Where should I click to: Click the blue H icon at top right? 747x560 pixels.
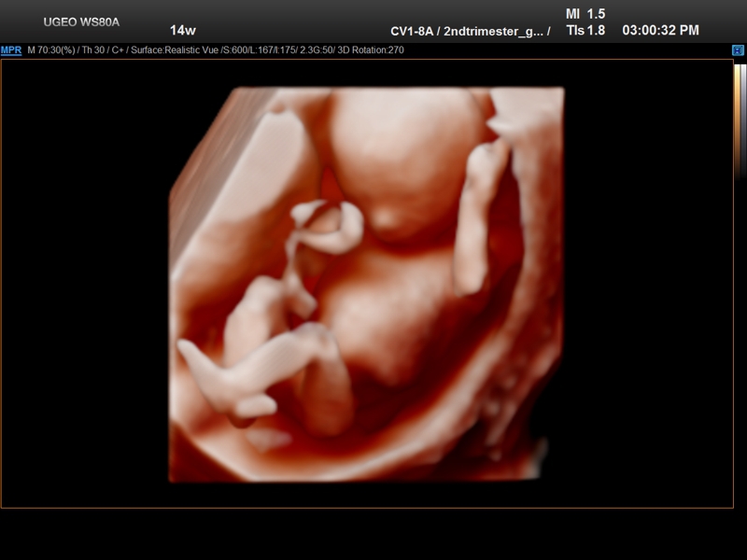[738, 49]
